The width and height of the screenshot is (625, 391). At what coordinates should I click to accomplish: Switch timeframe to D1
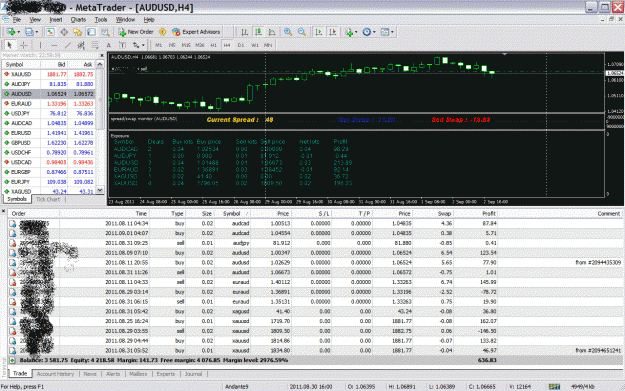point(241,45)
